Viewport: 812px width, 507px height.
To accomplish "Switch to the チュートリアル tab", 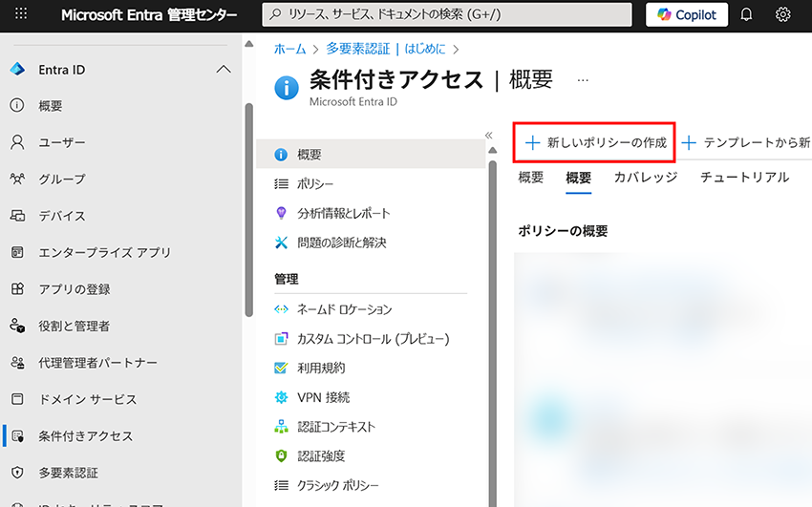I will pos(745,178).
